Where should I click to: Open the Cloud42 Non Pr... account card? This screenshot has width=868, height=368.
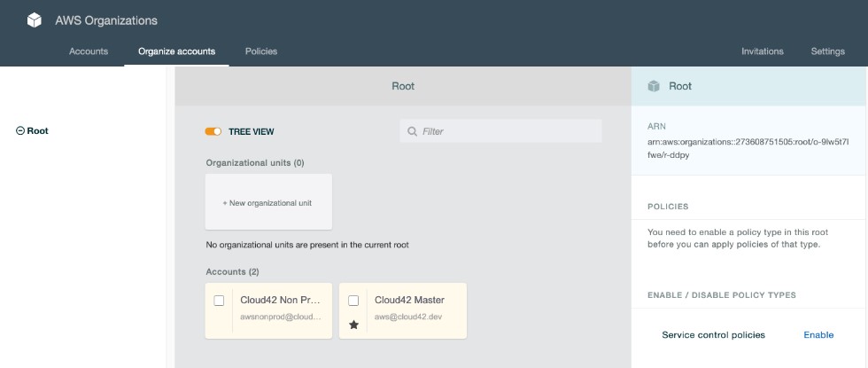268,311
